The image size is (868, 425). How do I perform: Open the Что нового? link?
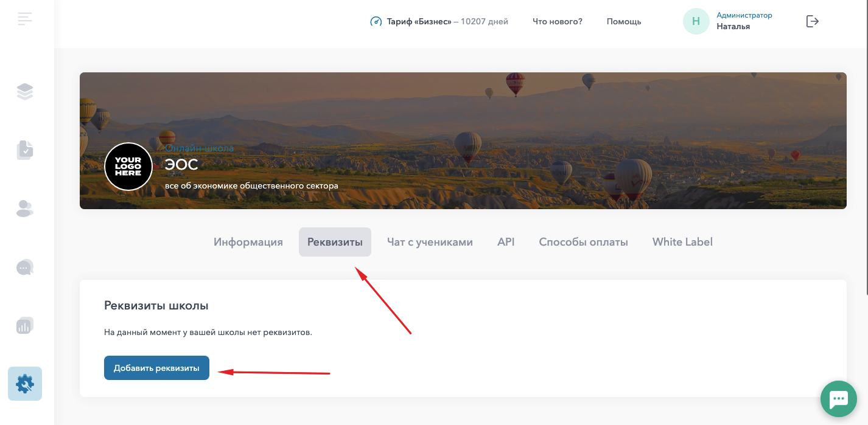[558, 21]
